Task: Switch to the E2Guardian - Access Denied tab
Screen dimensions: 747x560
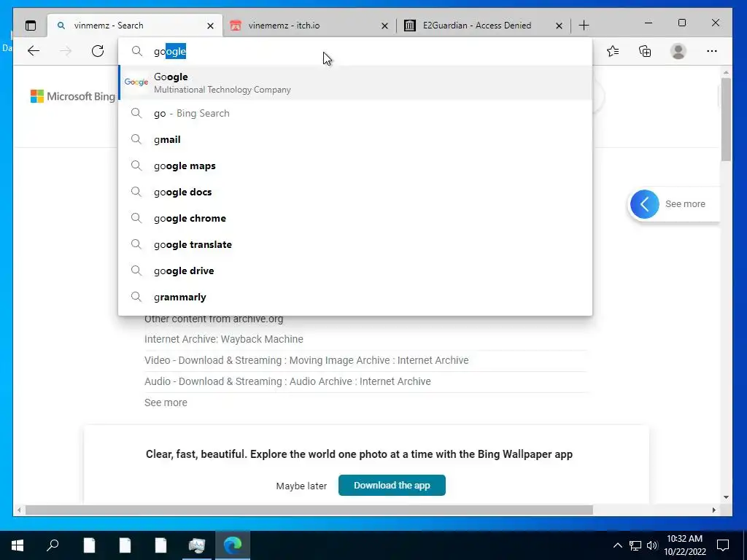Action: point(484,26)
